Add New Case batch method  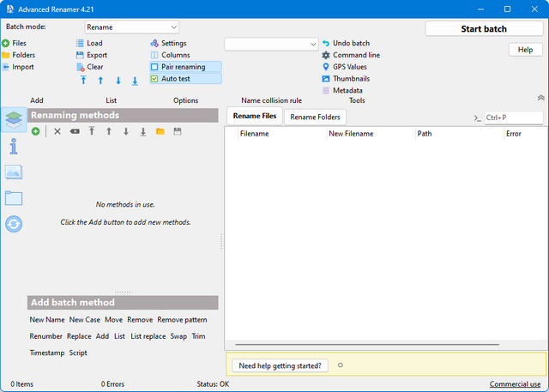(x=84, y=320)
